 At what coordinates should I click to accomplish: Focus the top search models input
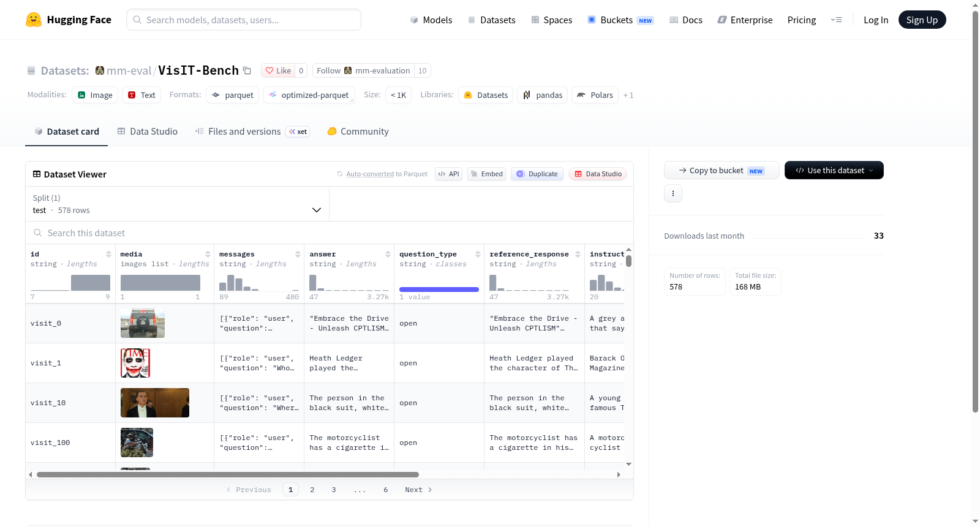tap(244, 20)
